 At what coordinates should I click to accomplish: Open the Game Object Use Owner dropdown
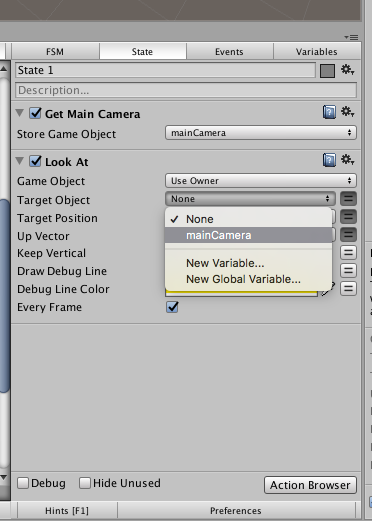click(x=261, y=181)
